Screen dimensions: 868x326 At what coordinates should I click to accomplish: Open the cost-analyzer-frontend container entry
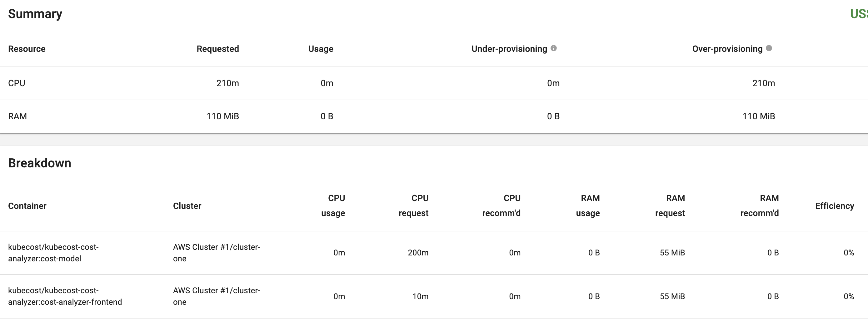pos(66,296)
